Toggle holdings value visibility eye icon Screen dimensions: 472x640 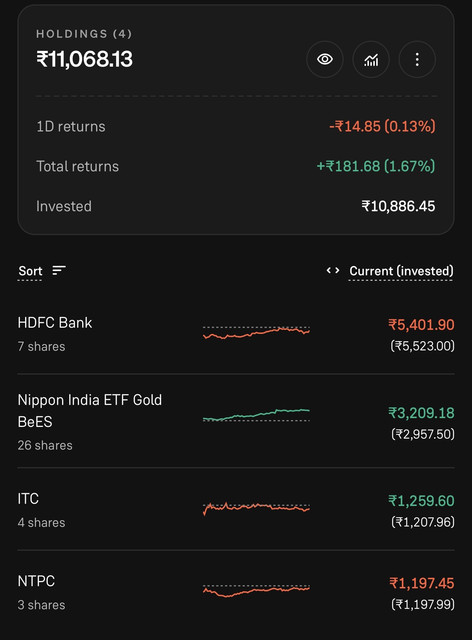pos(325,60)
